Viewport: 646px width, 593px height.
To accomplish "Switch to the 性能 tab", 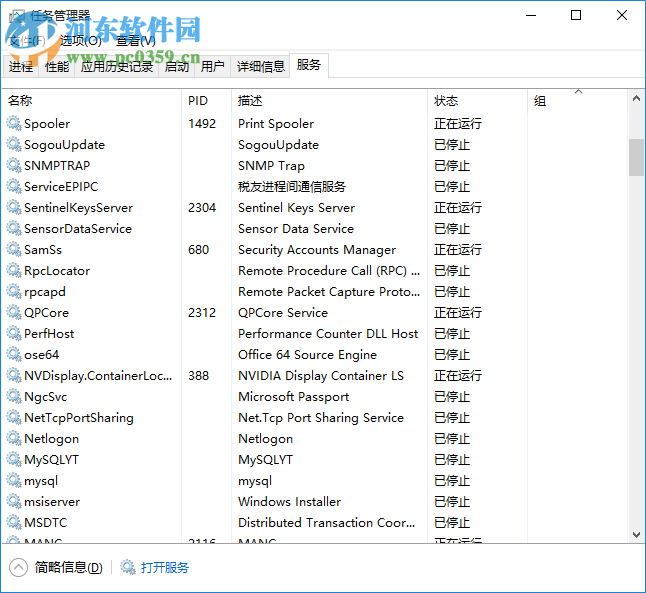I will (x=57, y=66).
